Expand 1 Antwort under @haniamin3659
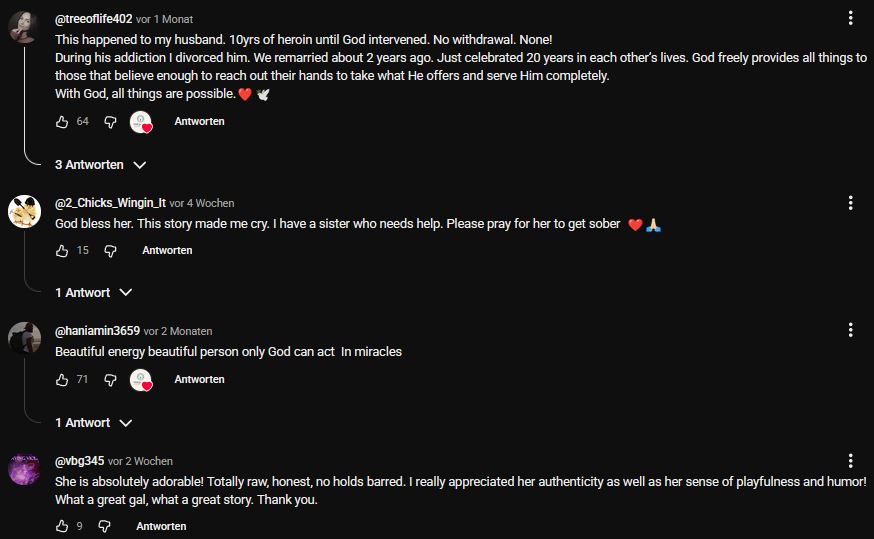The image size is (874, 539). point(93,423)
